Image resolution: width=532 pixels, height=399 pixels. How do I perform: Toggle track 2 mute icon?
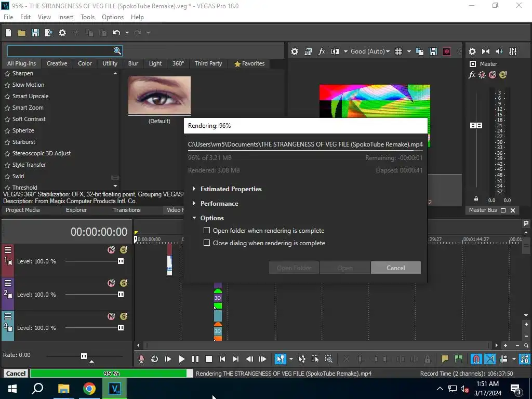tap(111, 283)
